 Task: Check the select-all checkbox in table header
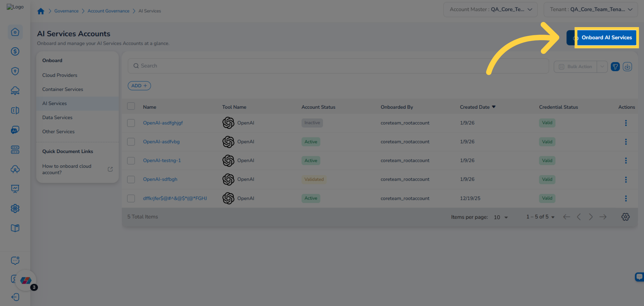coord(131,106)
